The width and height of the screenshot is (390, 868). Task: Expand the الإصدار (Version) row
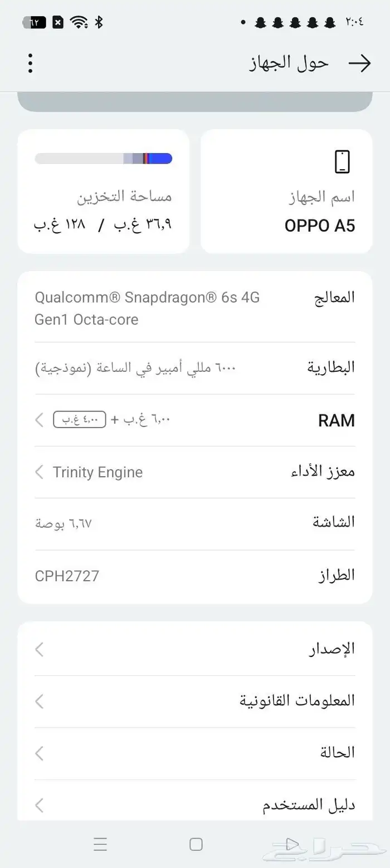click(x=195, y=649)
